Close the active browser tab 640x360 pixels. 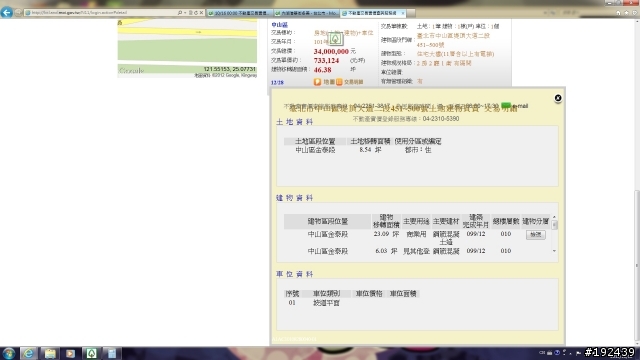403,13
